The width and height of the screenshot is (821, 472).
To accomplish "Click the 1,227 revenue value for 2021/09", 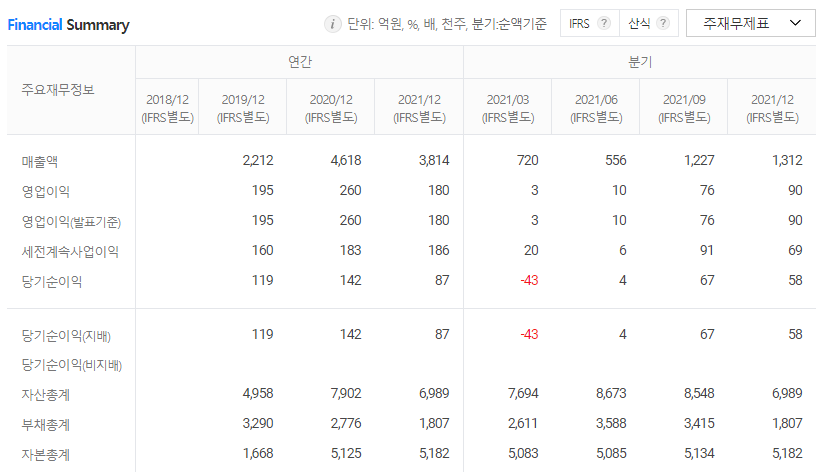I will [x=699, y=160].
